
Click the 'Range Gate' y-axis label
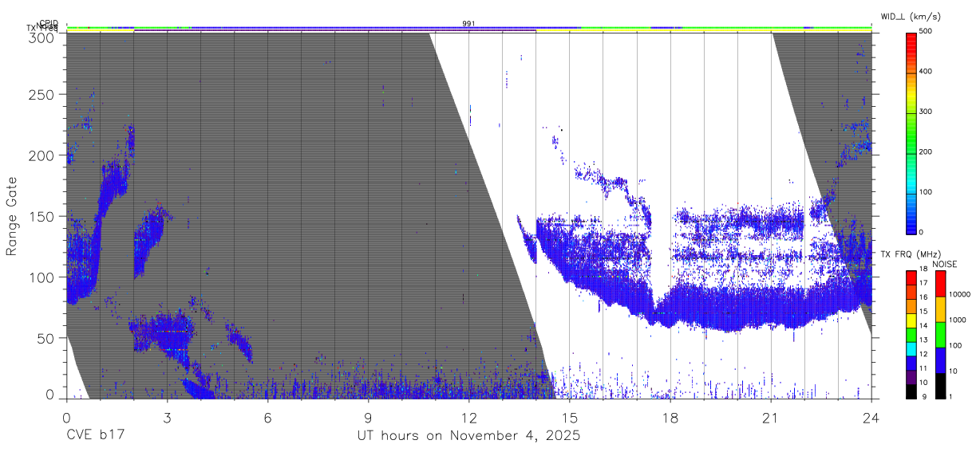pyautogui.click(x=12, y=216)
